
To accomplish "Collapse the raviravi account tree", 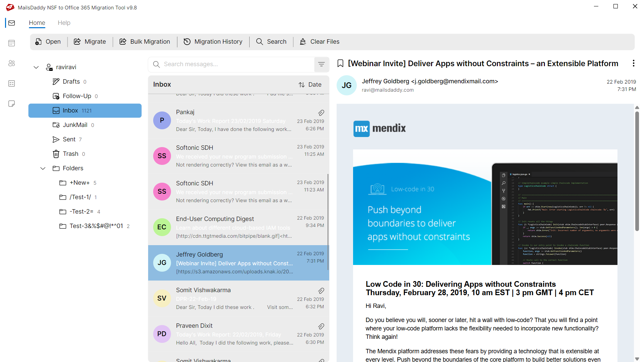I will (36, 67).
